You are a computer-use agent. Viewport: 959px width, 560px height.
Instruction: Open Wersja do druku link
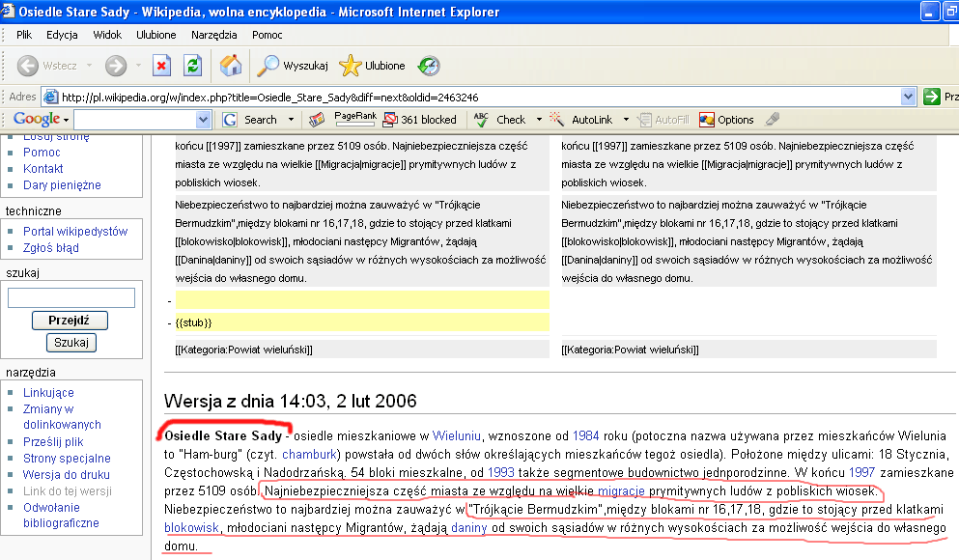pyautogui.click(x=66, y=475)
